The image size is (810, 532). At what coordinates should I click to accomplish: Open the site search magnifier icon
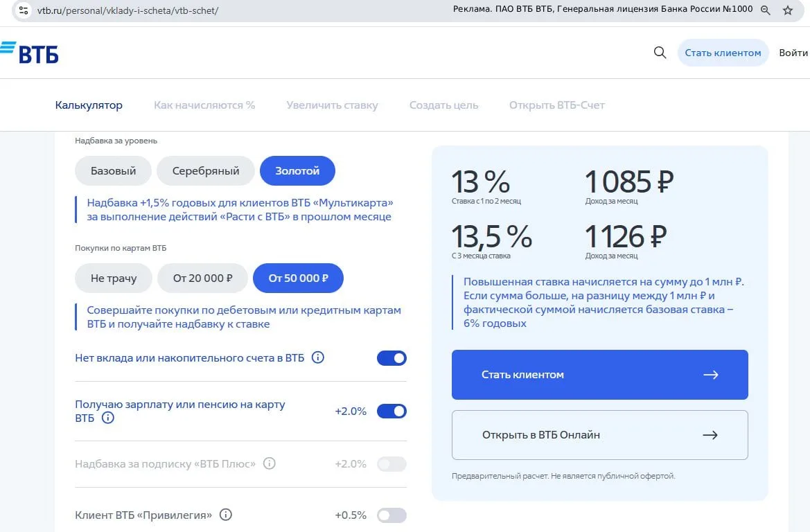coord(660,52)
